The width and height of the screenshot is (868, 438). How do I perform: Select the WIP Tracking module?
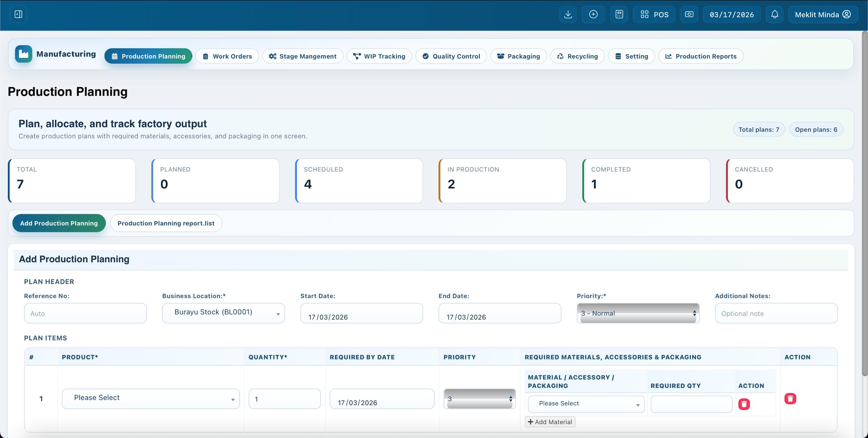tap(379, 56)
